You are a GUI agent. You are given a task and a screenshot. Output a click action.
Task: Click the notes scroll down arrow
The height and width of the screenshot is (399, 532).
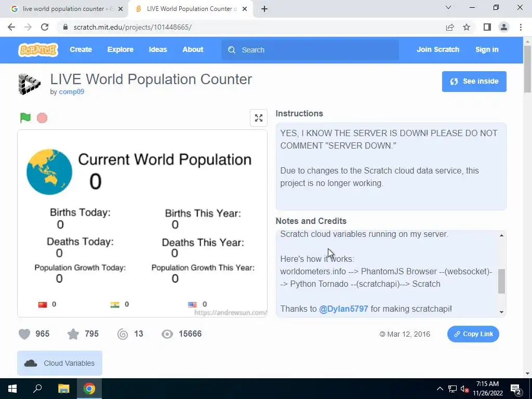[x=501, y=312]
